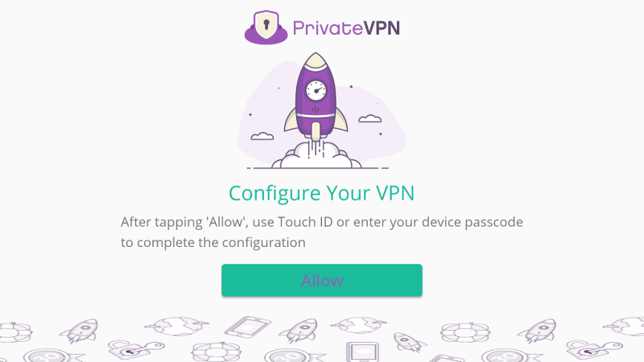
Task: Click the speedometer gauge on the rocket
Action: tap(316, 90)
